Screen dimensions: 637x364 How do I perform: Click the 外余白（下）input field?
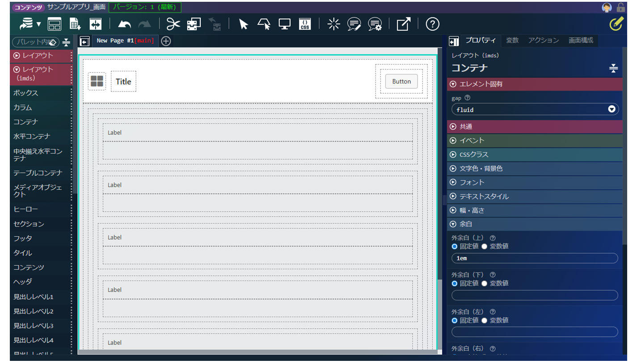pos(535,295)
